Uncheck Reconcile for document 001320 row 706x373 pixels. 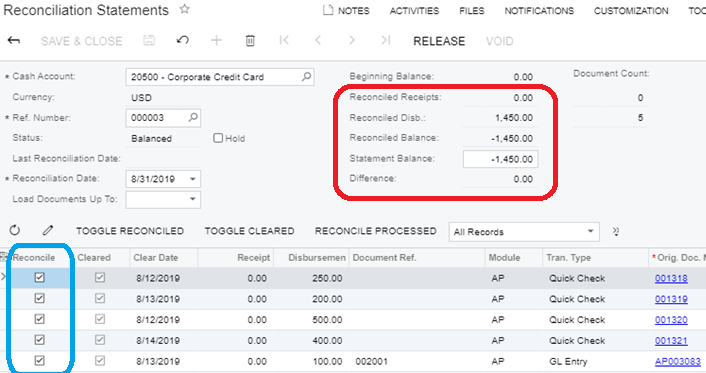40,319
